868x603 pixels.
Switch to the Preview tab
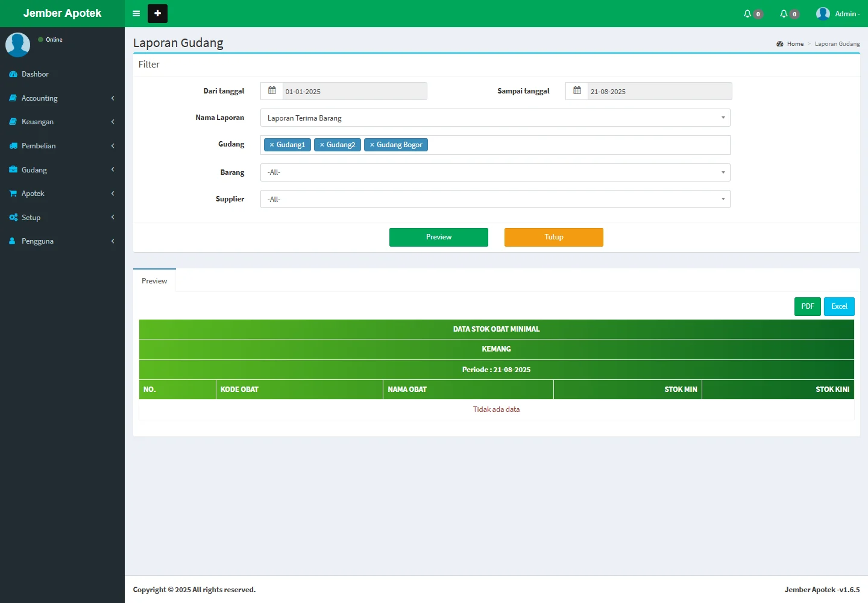coord(154,281)
